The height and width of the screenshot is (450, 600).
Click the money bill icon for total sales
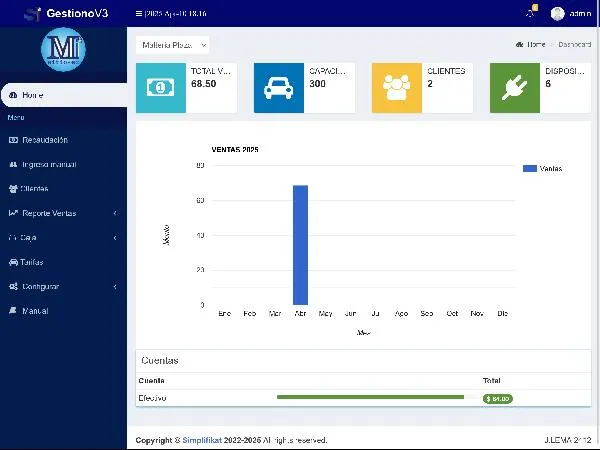click(160, 88)
